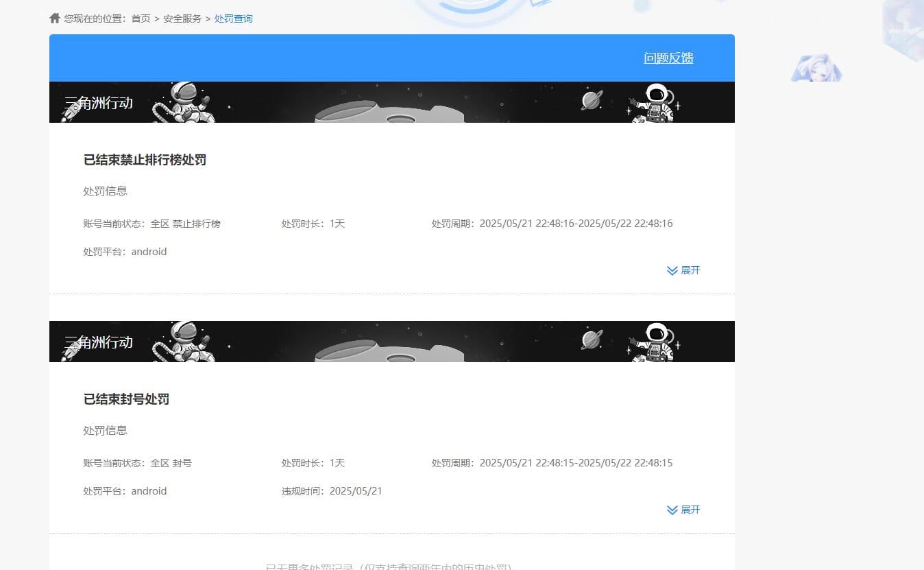Click the double-chevron icon next to second 展开
Screen dimensions: 924x570
(x=672, y=510)
